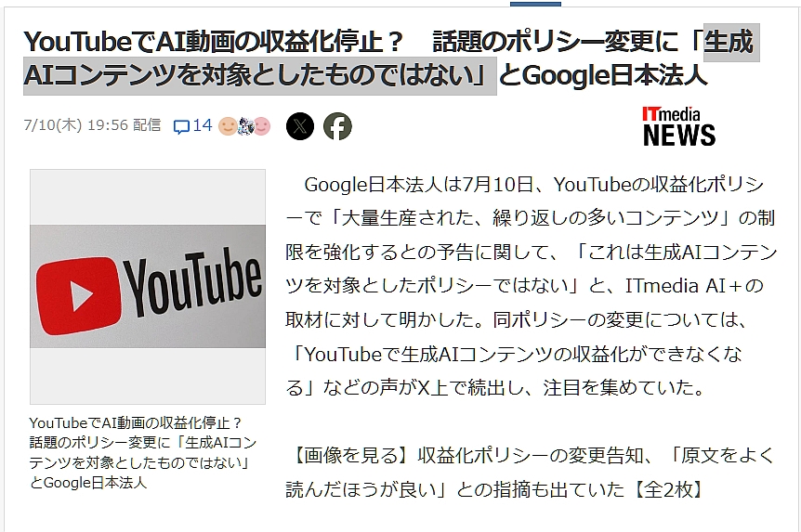The height and width of the screenshot is (532, 801).
Task: Open the ITmedia NEWS publisher logo
Action: (679, 126)
